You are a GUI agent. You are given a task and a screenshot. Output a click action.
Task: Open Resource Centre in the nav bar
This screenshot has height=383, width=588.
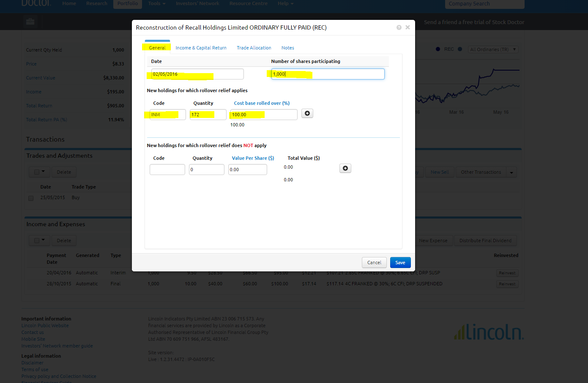point(249,3)
